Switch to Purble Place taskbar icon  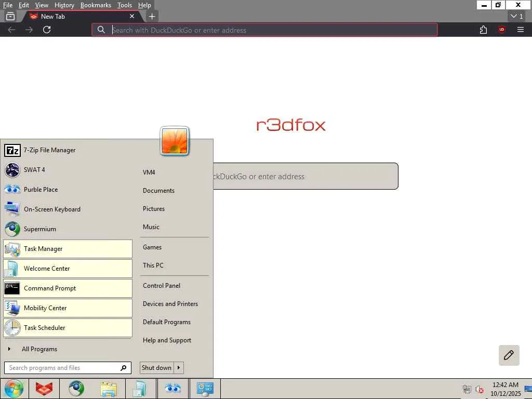(172, 389)
